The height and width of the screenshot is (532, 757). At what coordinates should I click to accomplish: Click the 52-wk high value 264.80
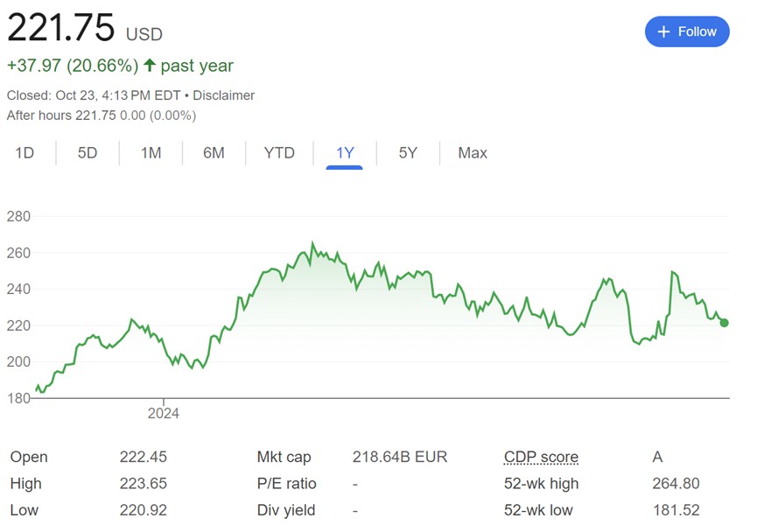coord(676,483)
